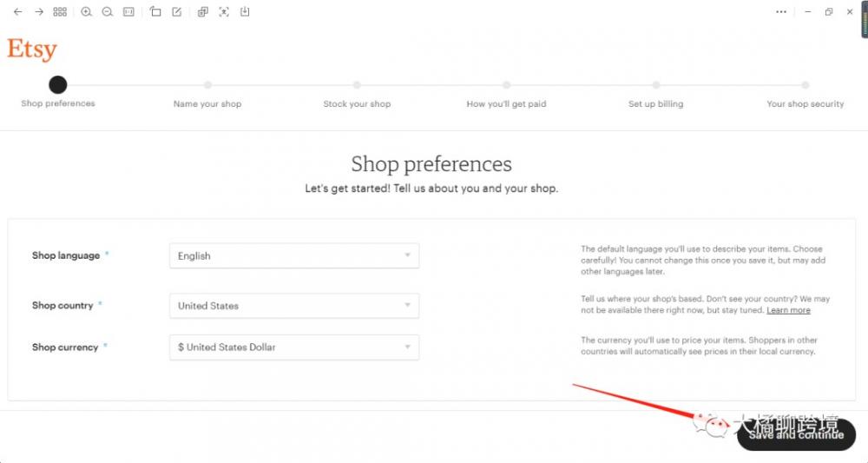
Task: Close the image viewer window
Action: pyautogui.click(x=850, y=11)
